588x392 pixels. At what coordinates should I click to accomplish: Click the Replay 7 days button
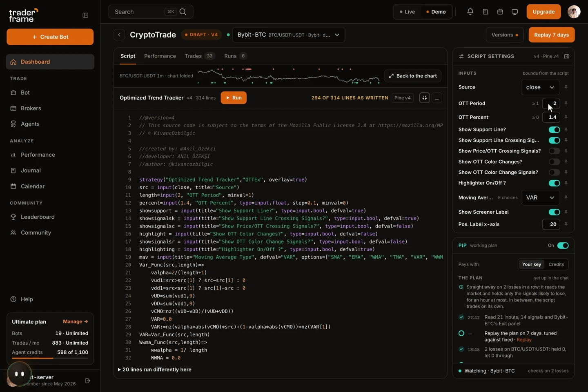[x=552, y=35]
